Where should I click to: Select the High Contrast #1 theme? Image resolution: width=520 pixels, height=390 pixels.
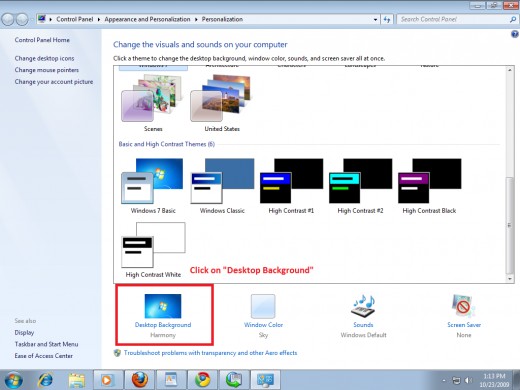(291, 186)
